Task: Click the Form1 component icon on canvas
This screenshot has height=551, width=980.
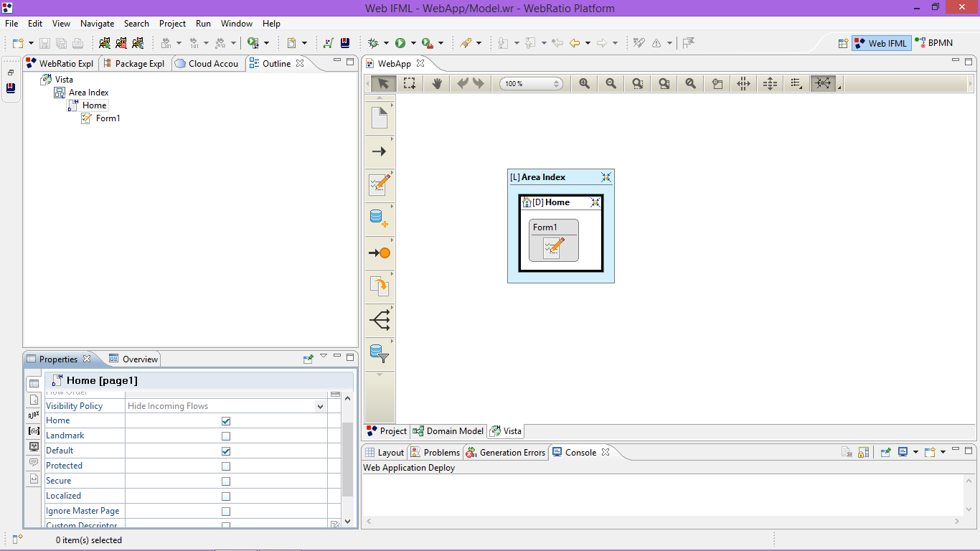Action: (553, 248)
